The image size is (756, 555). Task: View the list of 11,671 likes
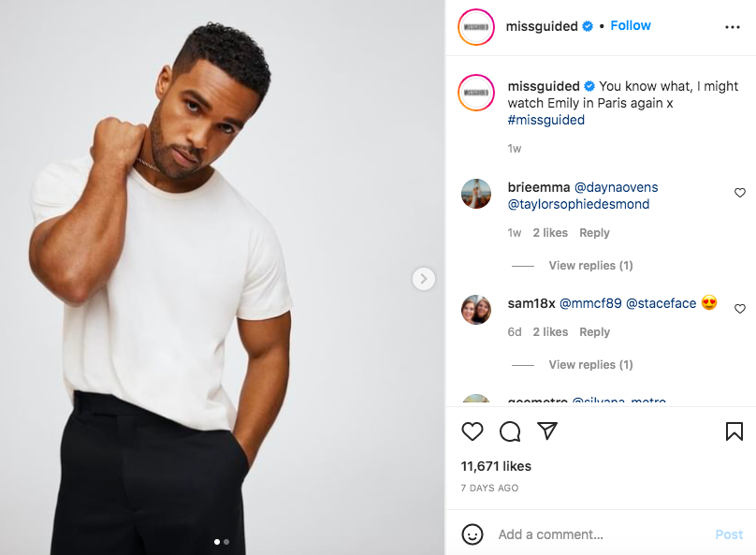pos(496,466)
